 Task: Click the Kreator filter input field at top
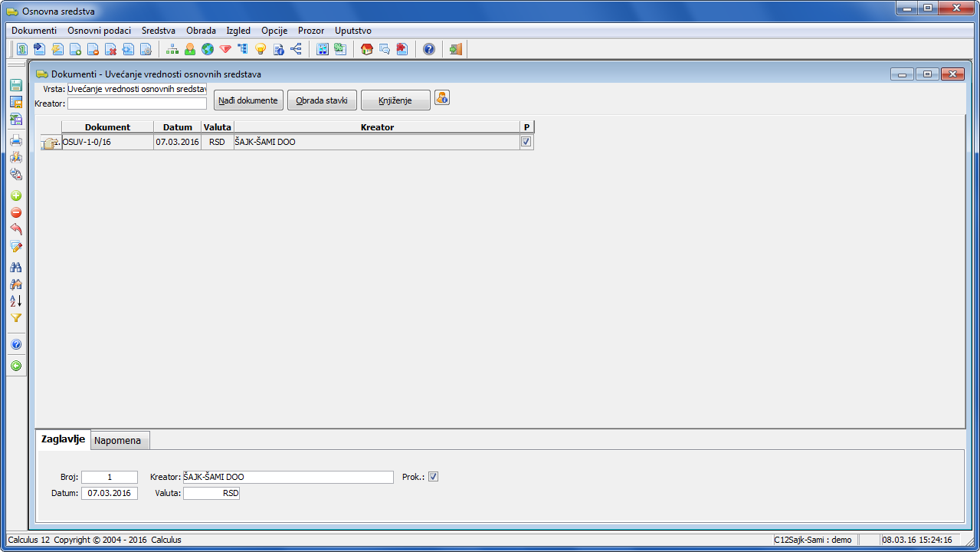[x=137, y=103]
